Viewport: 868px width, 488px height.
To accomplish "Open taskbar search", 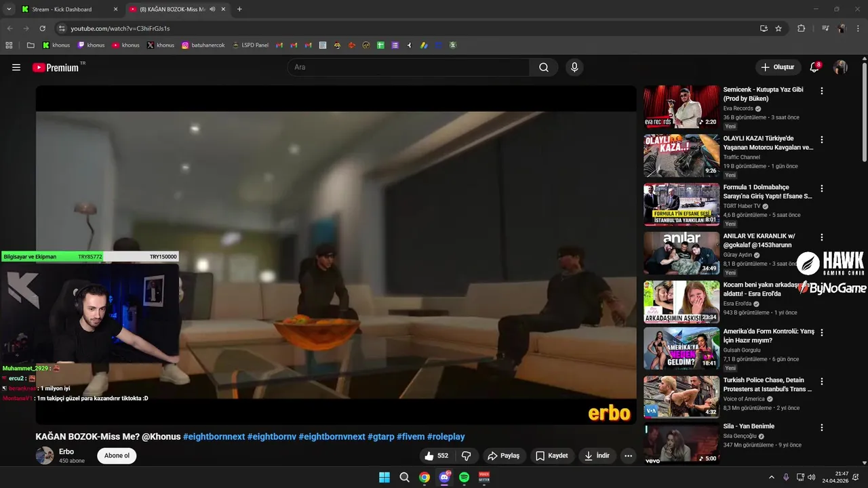I will pos(404,477).
